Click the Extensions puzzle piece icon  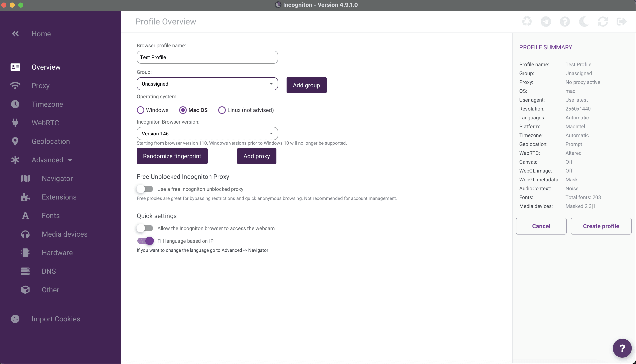pos(25,197)
